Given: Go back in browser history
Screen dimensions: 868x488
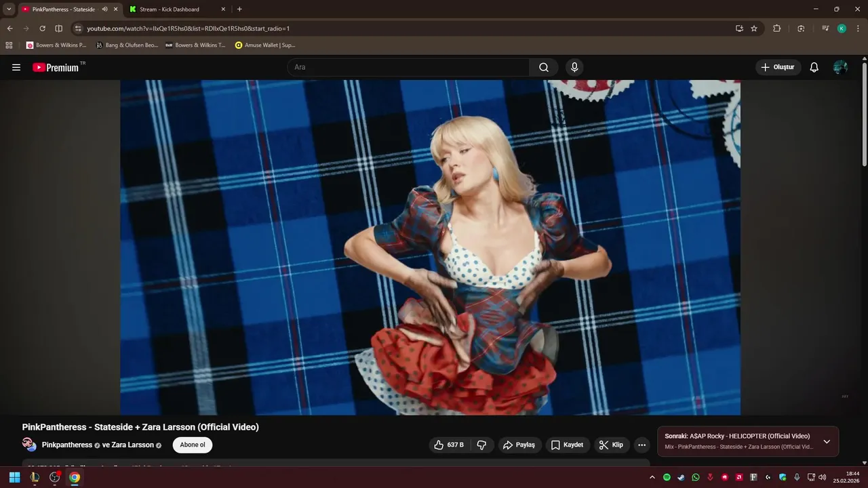Looking at the screenshot, I should [x=9, y=28].
